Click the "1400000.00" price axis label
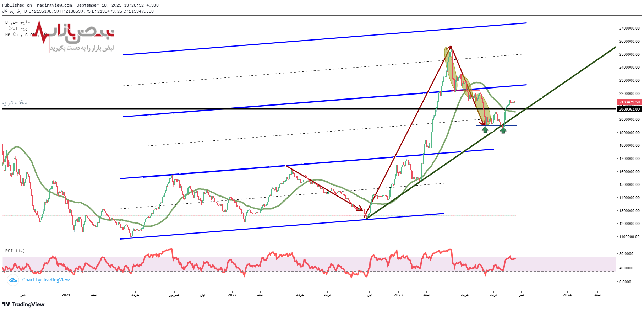 (629, 198)
